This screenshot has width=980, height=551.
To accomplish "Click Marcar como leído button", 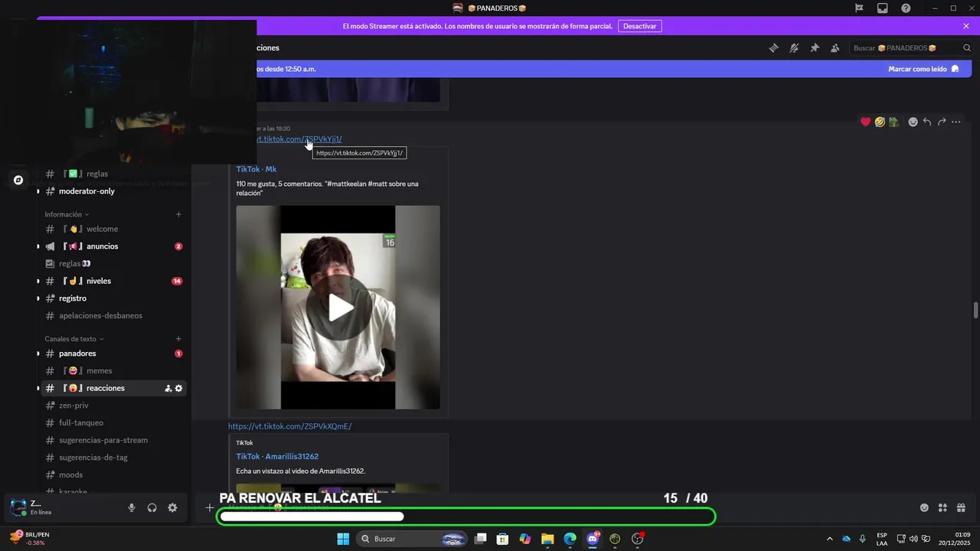I will tap(923, 69).
